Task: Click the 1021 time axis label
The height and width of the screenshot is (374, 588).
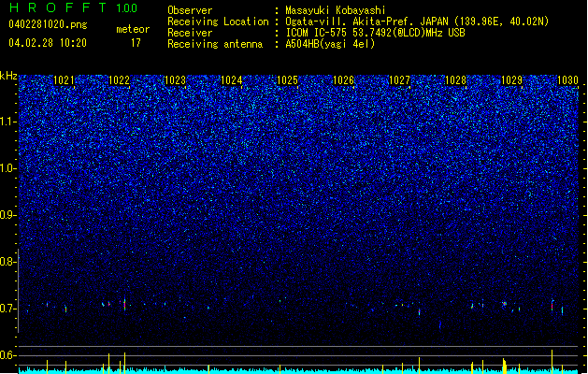Action: [x=65, y=80]
